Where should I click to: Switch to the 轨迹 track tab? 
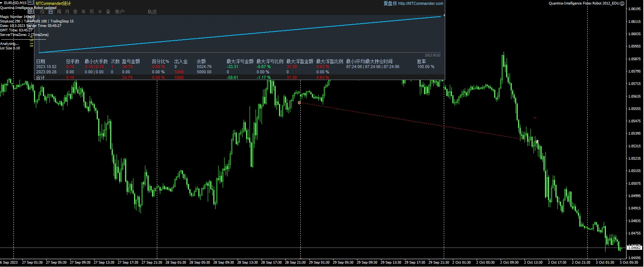152,12
